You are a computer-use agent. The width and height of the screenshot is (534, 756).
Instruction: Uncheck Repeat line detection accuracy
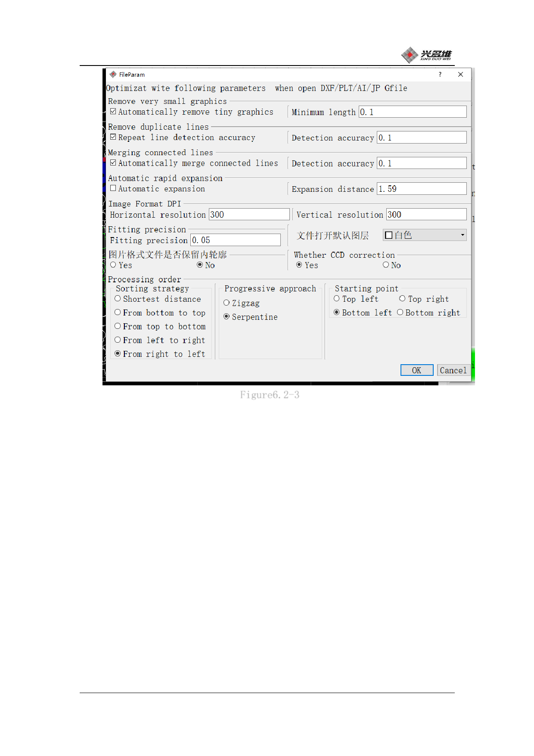113,137
